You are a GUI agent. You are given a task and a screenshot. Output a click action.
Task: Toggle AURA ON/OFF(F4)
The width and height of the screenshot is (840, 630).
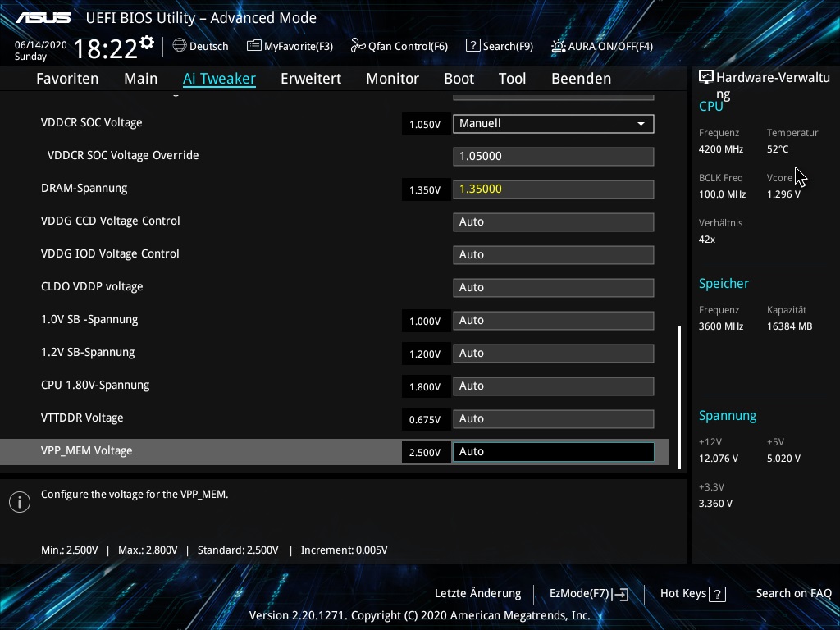(x=602, y=46)
